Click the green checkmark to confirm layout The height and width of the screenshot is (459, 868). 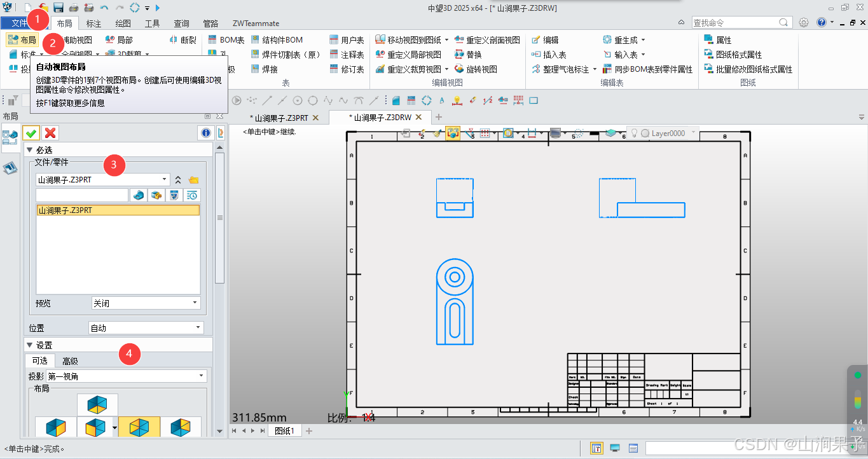31,132
